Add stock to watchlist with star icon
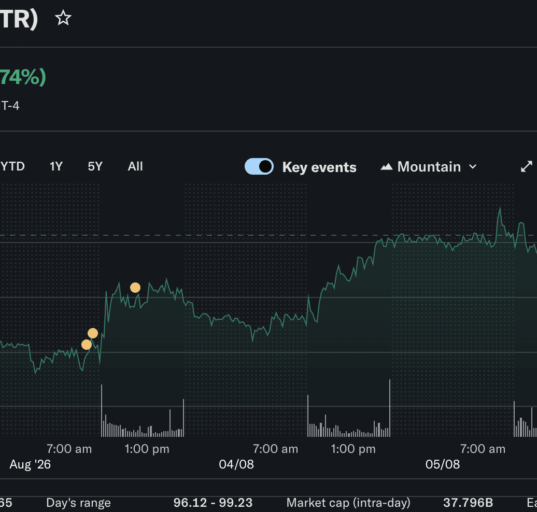 tap(63, 18)
